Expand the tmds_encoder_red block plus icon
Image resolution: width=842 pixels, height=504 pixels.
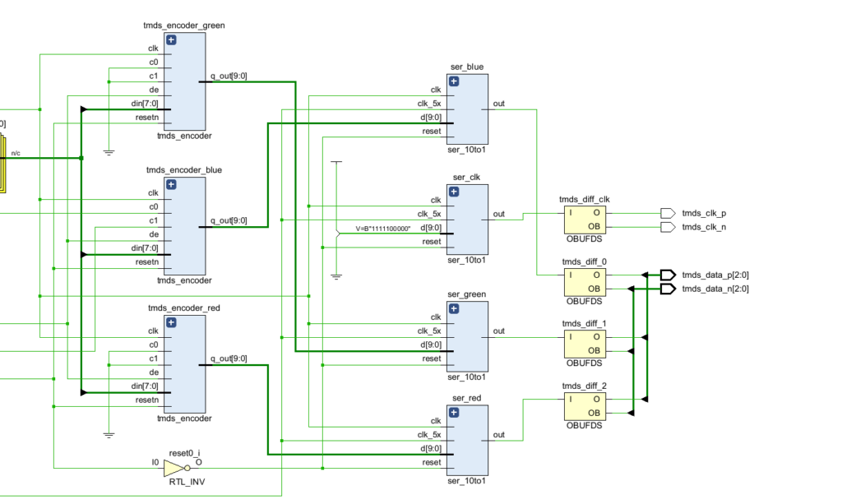click(171, 322)
